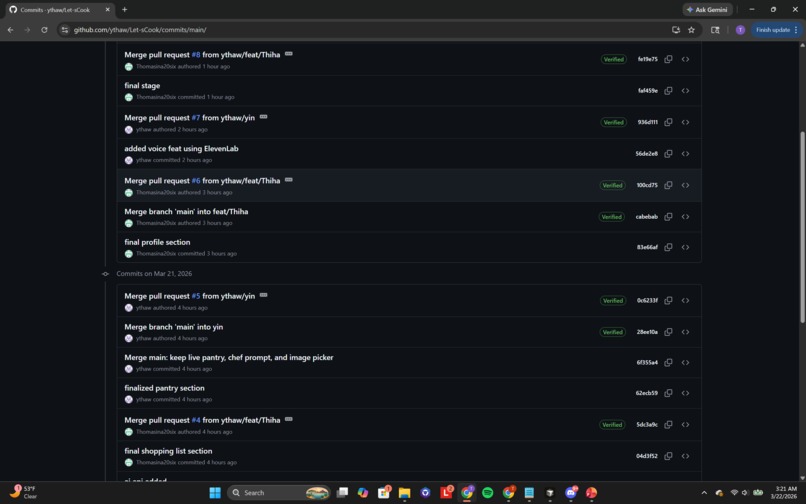Focus the address bar showing github.com/ythaw/Let-sCook
This screenshot has height=504, width=806.
[360, 30]
